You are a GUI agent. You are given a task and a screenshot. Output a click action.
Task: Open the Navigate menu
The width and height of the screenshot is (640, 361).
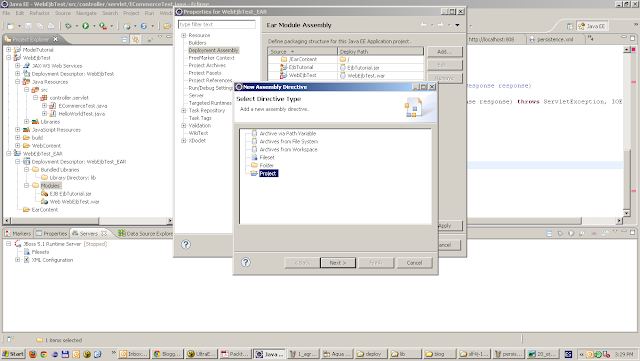(x=87, y=13)
